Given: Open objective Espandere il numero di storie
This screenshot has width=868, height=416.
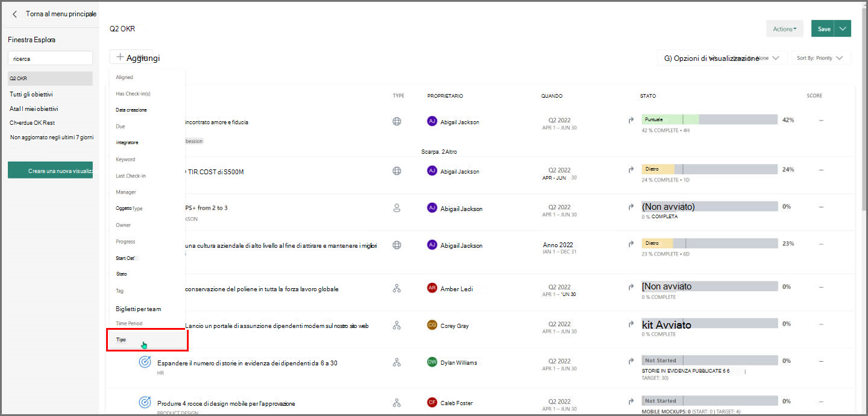Looking at the screenshot, I should [247, 363].
